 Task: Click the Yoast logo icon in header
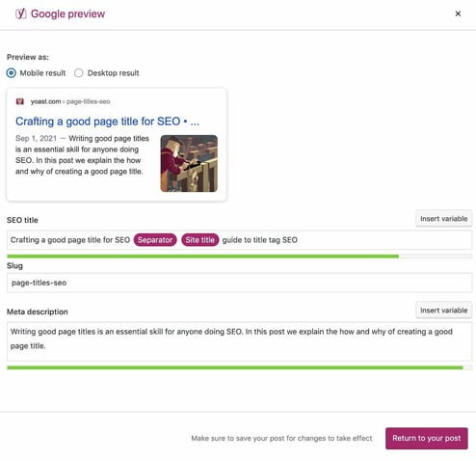point(21,14)
